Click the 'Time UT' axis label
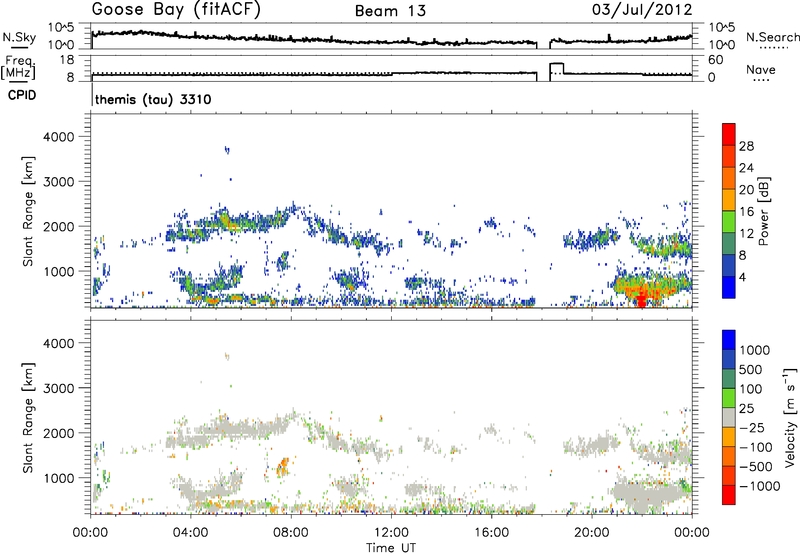Image resolution: width=800 pixels, height=554 pixels. 391,548
